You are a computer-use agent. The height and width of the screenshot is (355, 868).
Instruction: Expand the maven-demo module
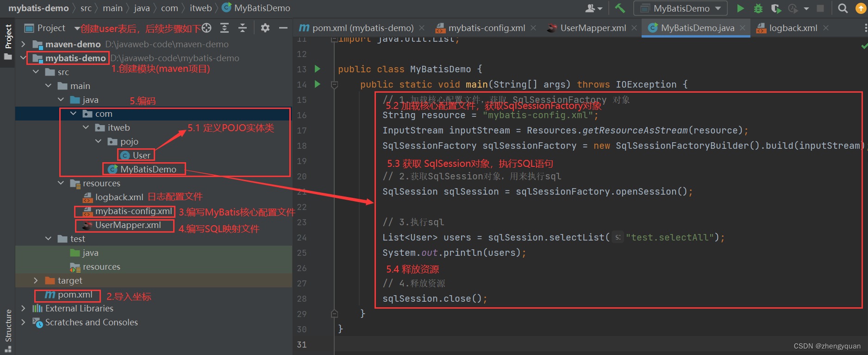click(23, 44)
